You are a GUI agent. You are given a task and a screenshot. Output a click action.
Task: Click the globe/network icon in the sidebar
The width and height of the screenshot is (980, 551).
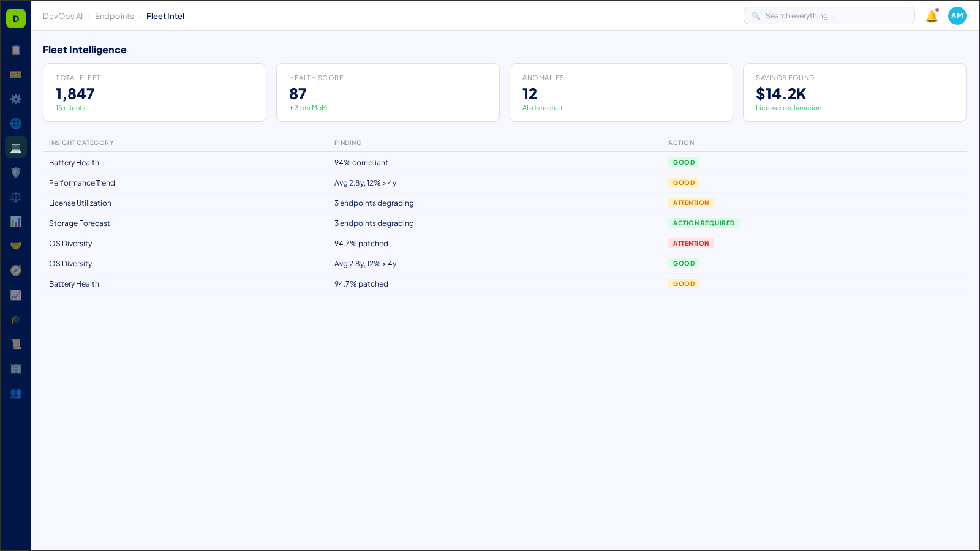pyautogui.click(x=16, y=123)
